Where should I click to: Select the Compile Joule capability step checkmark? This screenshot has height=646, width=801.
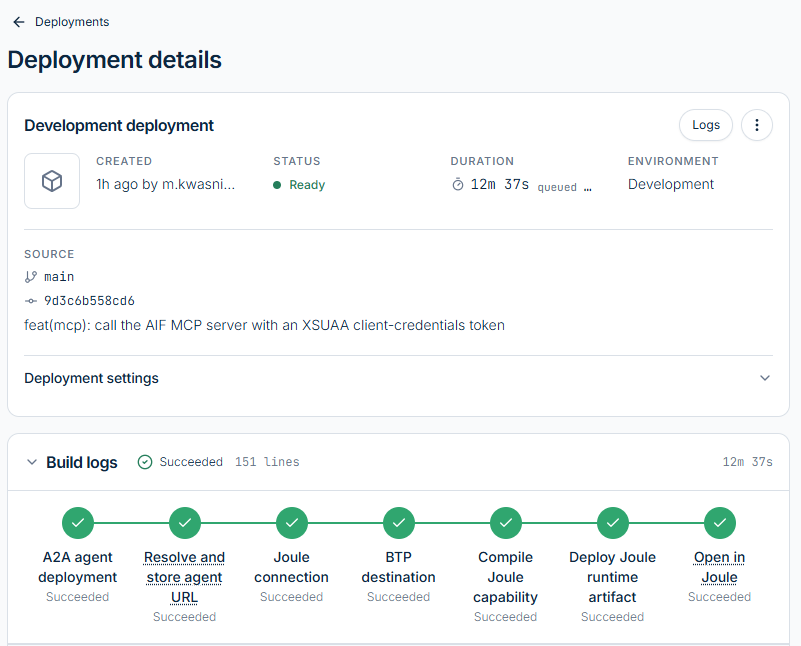click(506, 523)
